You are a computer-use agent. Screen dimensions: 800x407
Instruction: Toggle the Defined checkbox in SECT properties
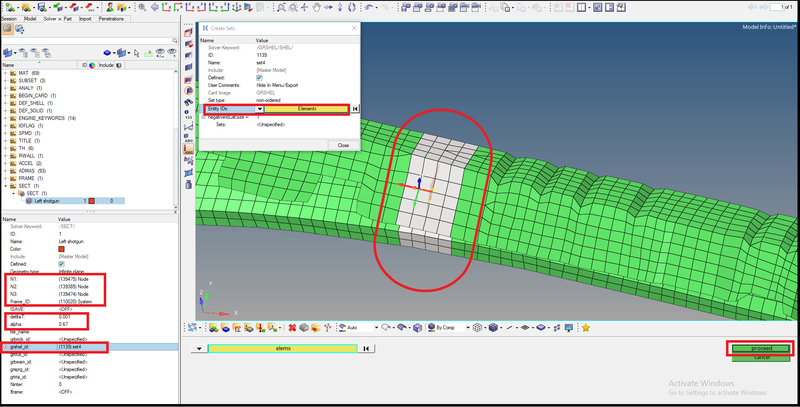tap(61, 264)
